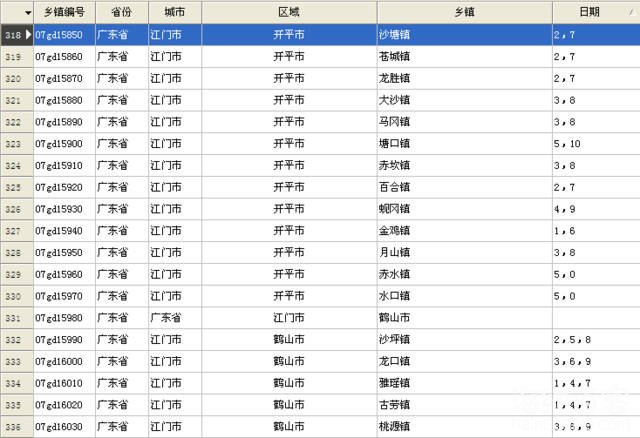Click the 日期 column header
Screen dimensions: 640x438
click(x=596, y=12)
